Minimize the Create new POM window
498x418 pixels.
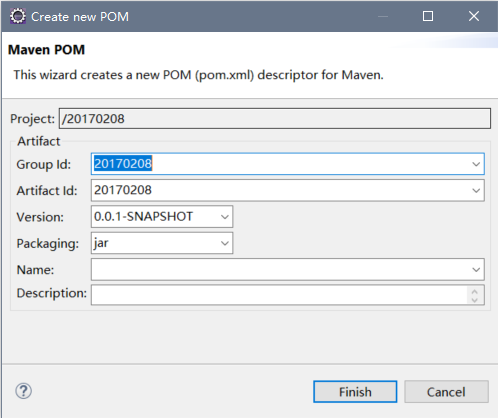pyautogui.click(x=383, y=16)
